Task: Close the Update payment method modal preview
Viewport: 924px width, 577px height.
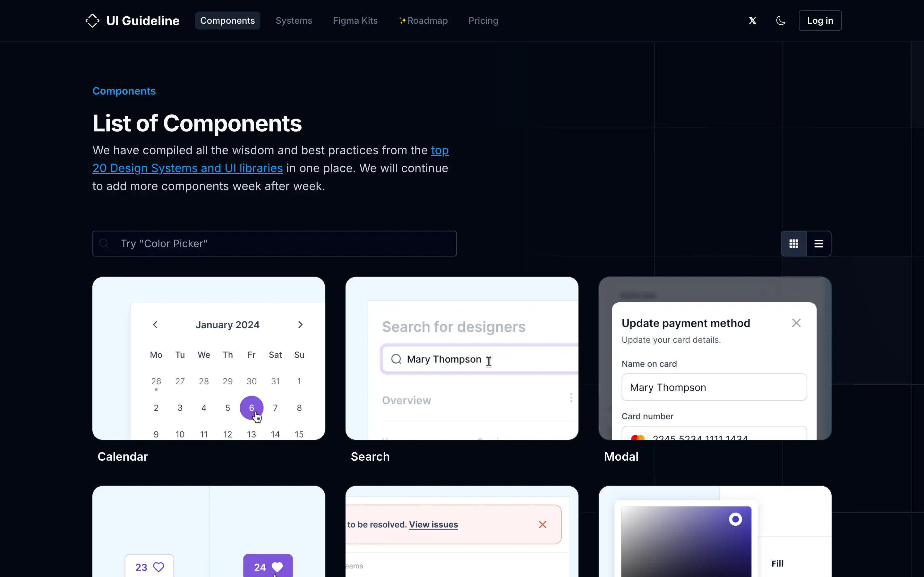Action: [797, 323]
